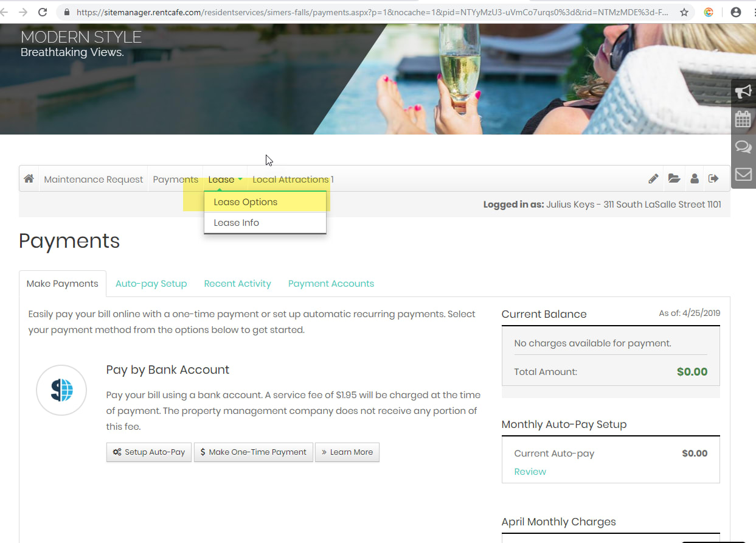Image resolution: width=756 pixels, height=543 pixels.
Task: Click the pencil edit icon
Action: (653, 179)
